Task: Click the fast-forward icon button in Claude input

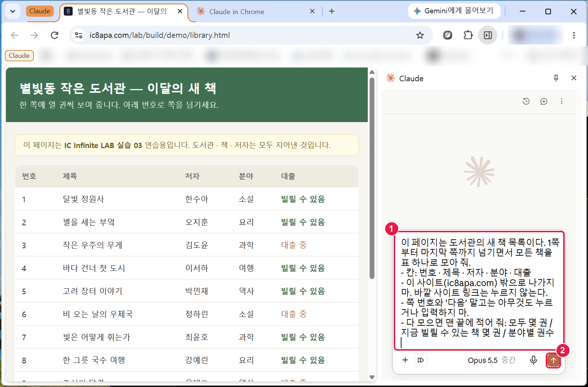Action: click(421, 360)
